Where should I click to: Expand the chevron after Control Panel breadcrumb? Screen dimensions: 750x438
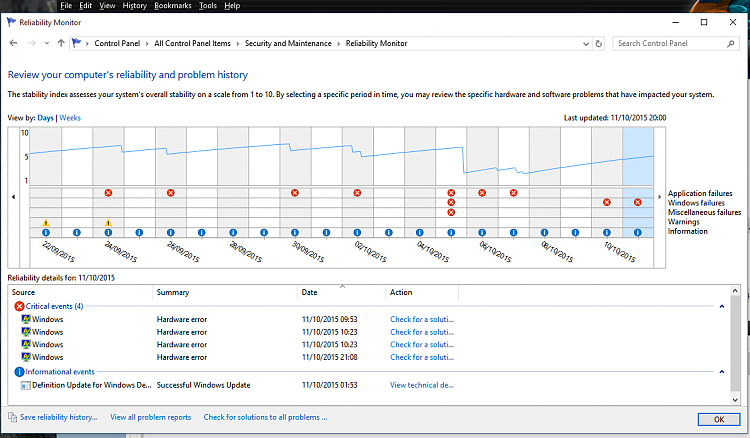[x=147, y=44]
